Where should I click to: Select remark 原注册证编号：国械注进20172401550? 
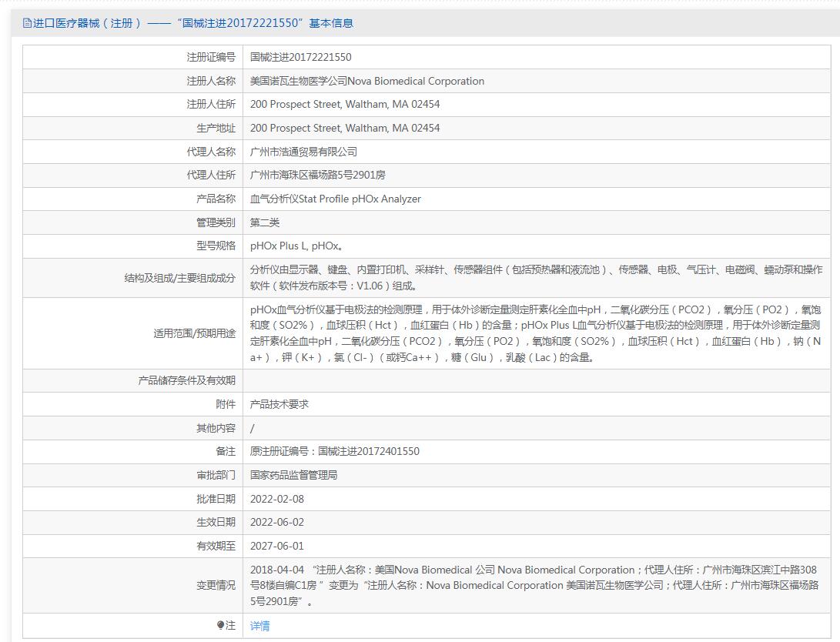point(335,451)
